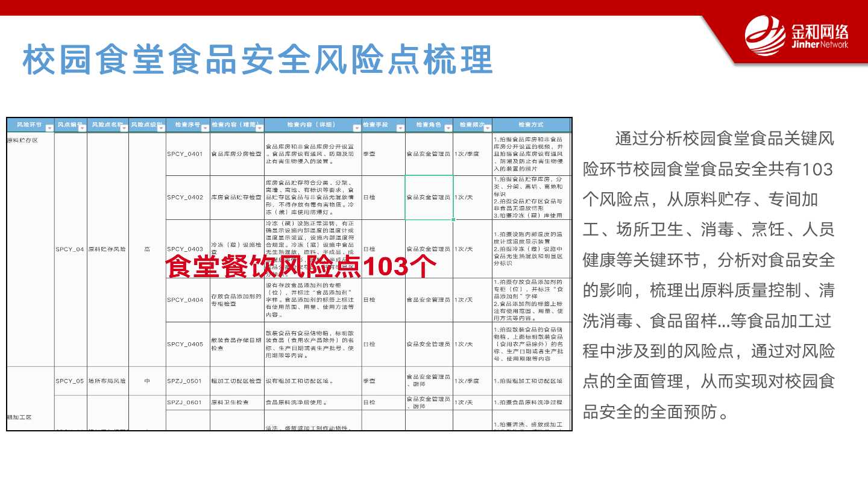Open the 检查角色 column filter dropdown
The height and width of the screenshot is (488, 868).
[448, 128]
